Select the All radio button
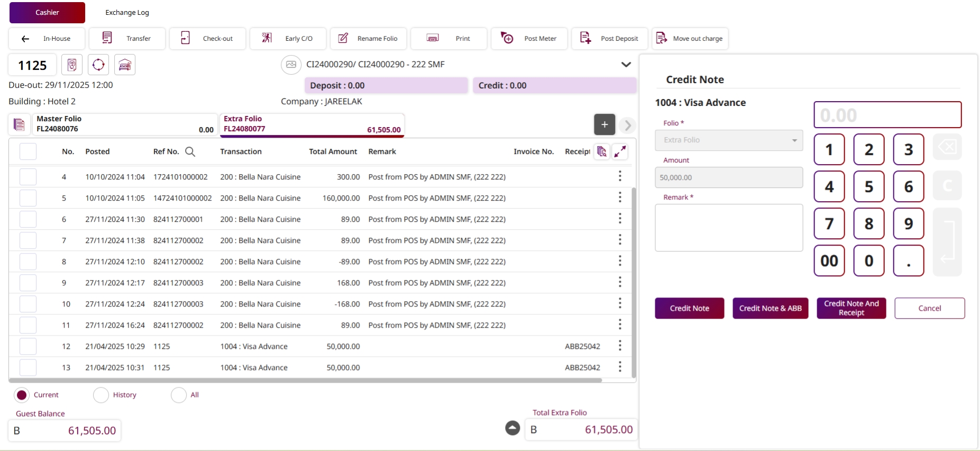 click(179, 395)
